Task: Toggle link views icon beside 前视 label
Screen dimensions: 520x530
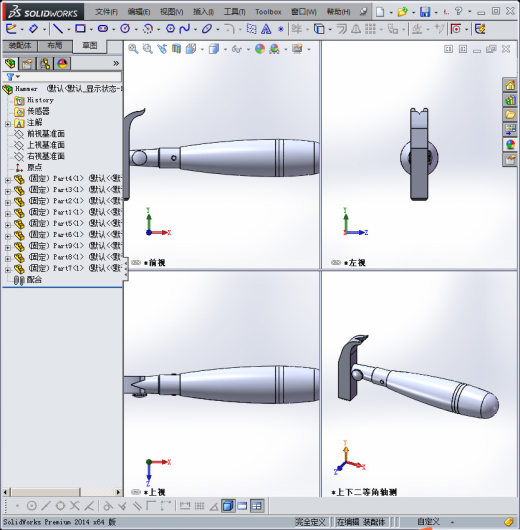Action: coord(136,262)
